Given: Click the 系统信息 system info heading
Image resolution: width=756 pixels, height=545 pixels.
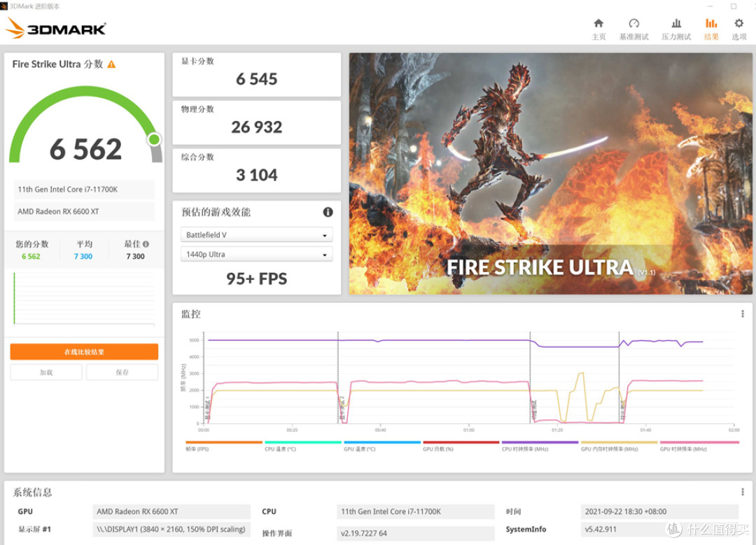Looking at the screenshot, I should [x=31, y=492].
